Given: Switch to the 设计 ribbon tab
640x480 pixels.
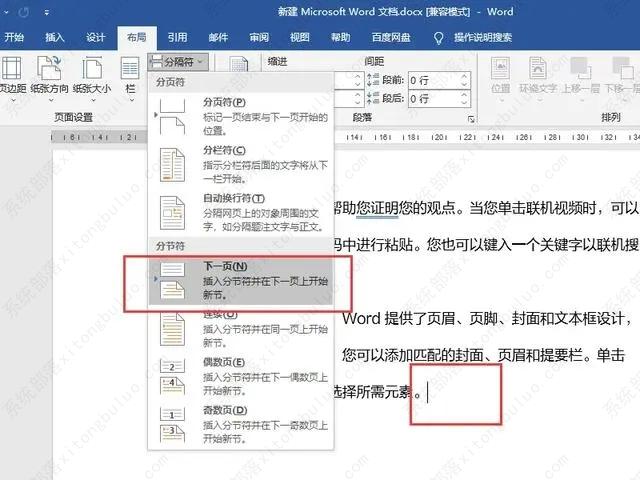Looking at the screenshot, I should 96,38.
